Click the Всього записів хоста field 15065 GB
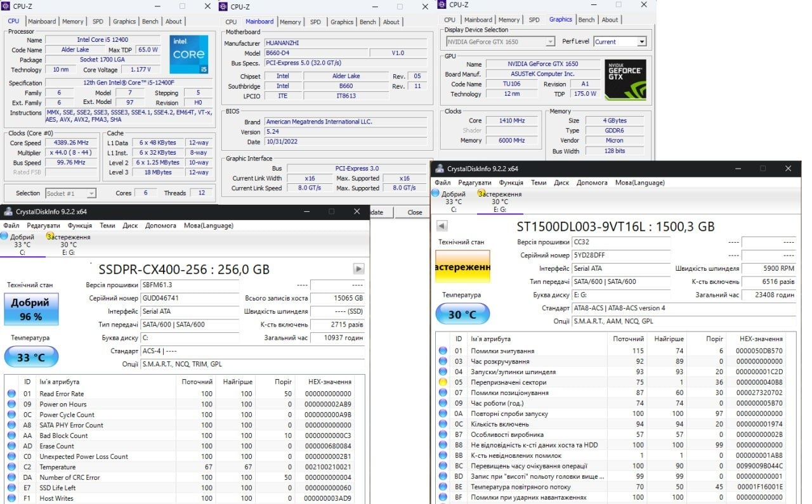Screen dimensions: 812x504 pos(337,298)
